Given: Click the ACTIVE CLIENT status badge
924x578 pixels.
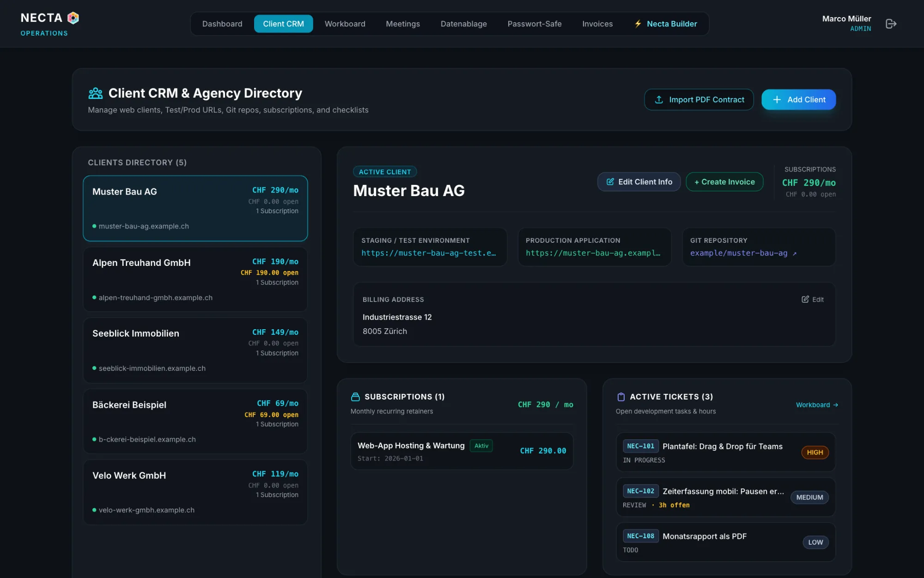Looking at the screenshot, I should (385, 172).
